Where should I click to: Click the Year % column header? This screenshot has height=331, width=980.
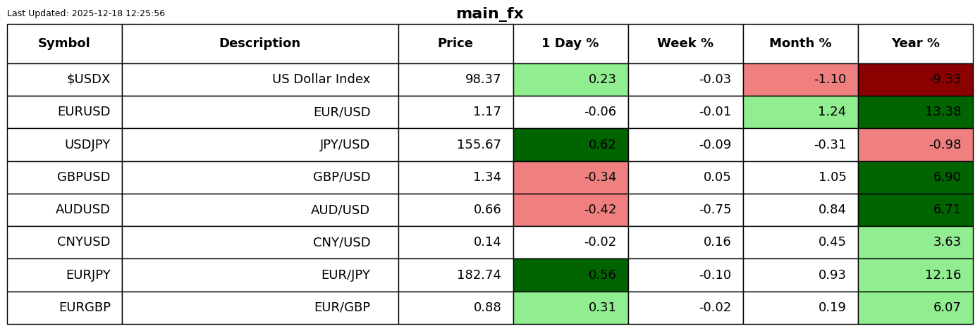coord(915,44)
